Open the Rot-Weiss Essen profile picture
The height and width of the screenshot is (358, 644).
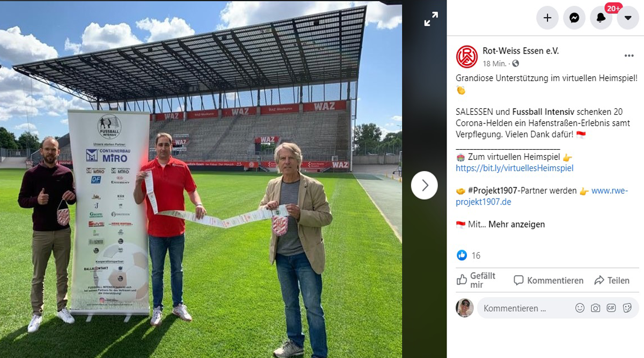click(x=466, y=56)
